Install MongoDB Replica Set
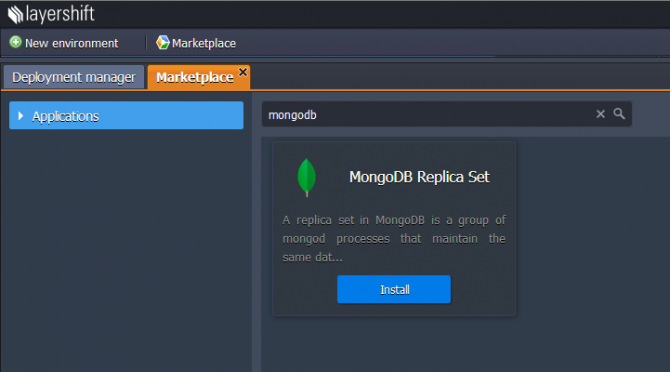The width and height of the screenshot is (670, 372). [x=394, y=289]
